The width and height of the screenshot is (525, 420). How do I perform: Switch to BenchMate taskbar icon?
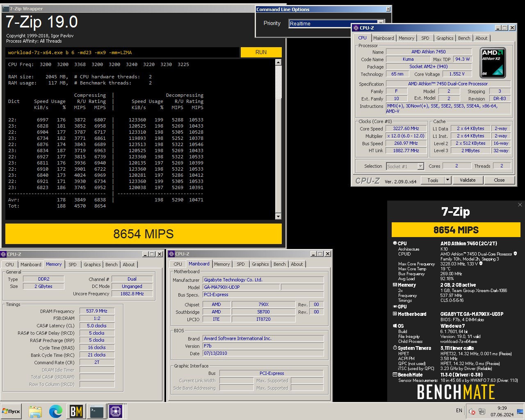76,411
